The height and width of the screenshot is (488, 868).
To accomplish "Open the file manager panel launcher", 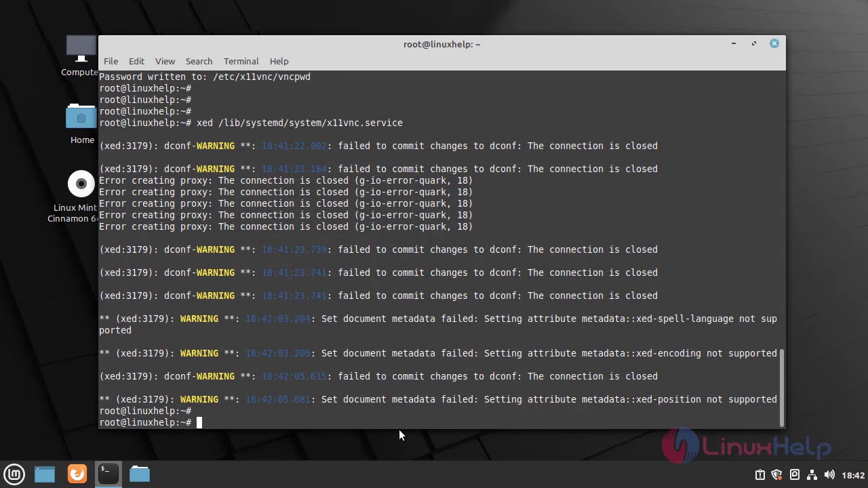I will click(140, 474).
